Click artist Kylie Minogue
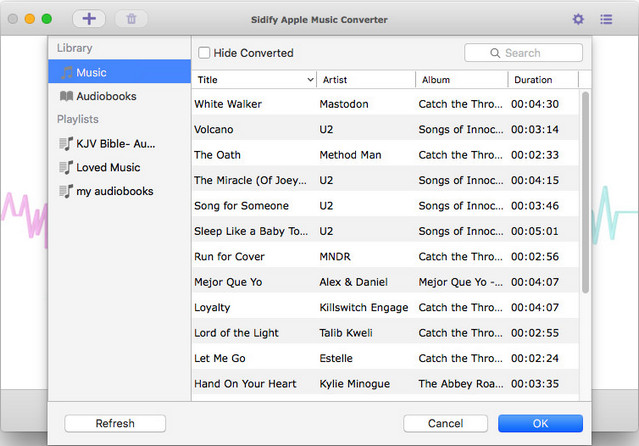The height and width of the screenshot is (446, 639). click(355, 384)
